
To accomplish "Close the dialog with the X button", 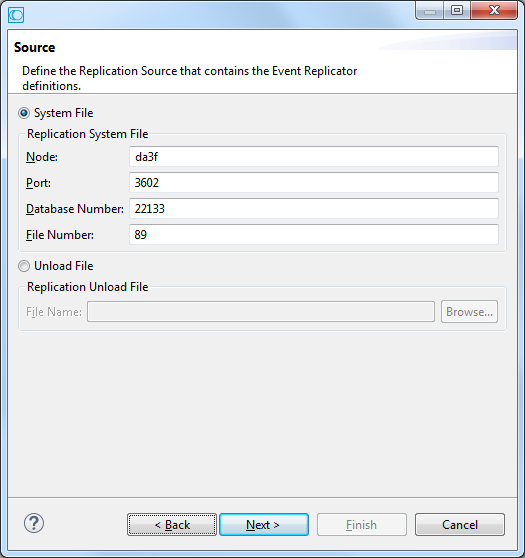I will (x=494, y=11).
